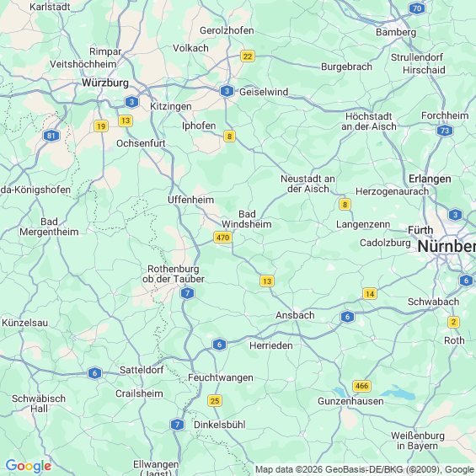Click the B470 road shield near Bad Windsheim
The image size is (476, 476).
pos(222,237)
